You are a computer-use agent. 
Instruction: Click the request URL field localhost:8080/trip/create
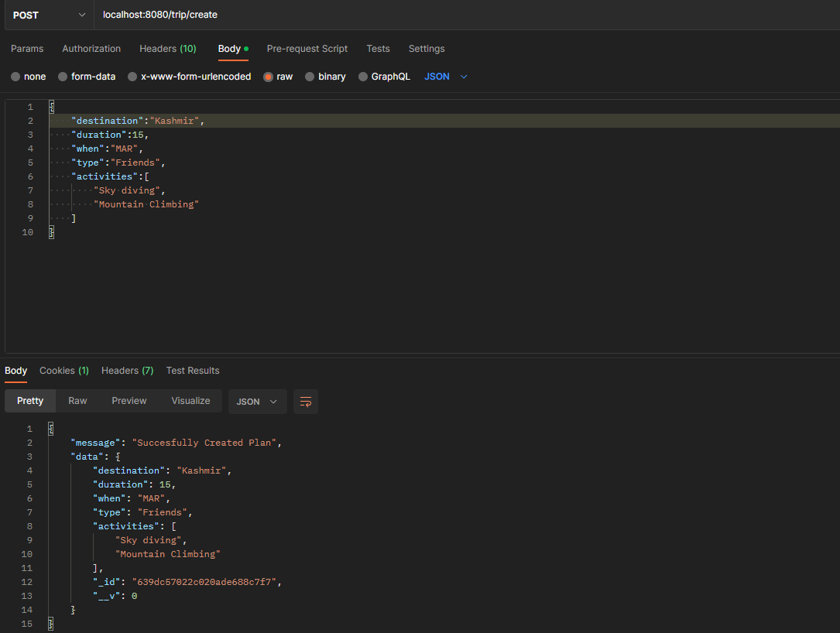tap(467, 15)
